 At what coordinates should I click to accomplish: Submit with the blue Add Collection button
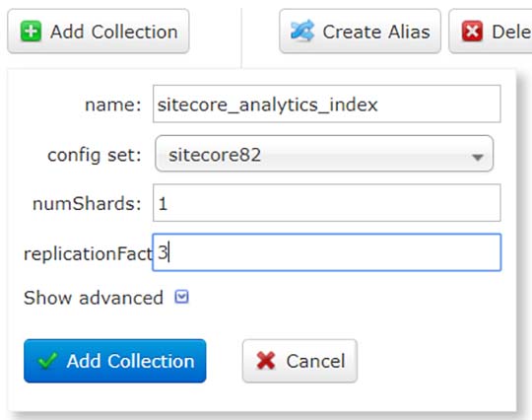pos(115,361)
